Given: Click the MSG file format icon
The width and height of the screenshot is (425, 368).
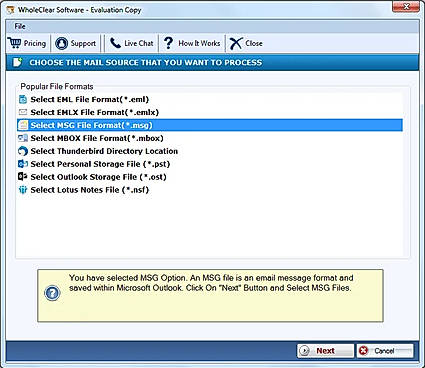Looking at the screenshot, I should (23, 125).
